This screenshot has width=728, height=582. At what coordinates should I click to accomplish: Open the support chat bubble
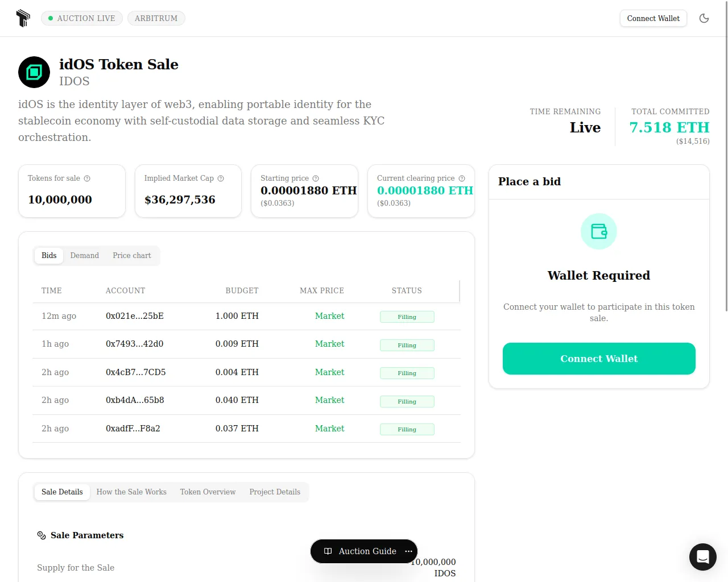[x=703, y=557]
